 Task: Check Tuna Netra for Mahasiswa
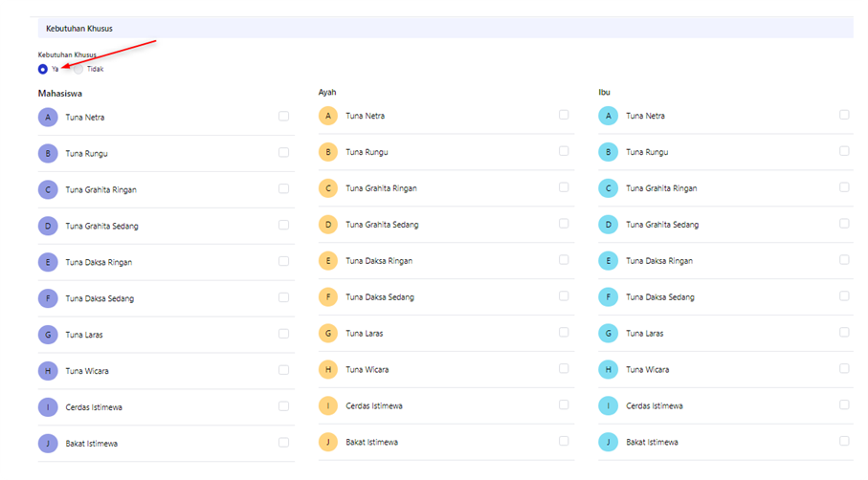283,116
